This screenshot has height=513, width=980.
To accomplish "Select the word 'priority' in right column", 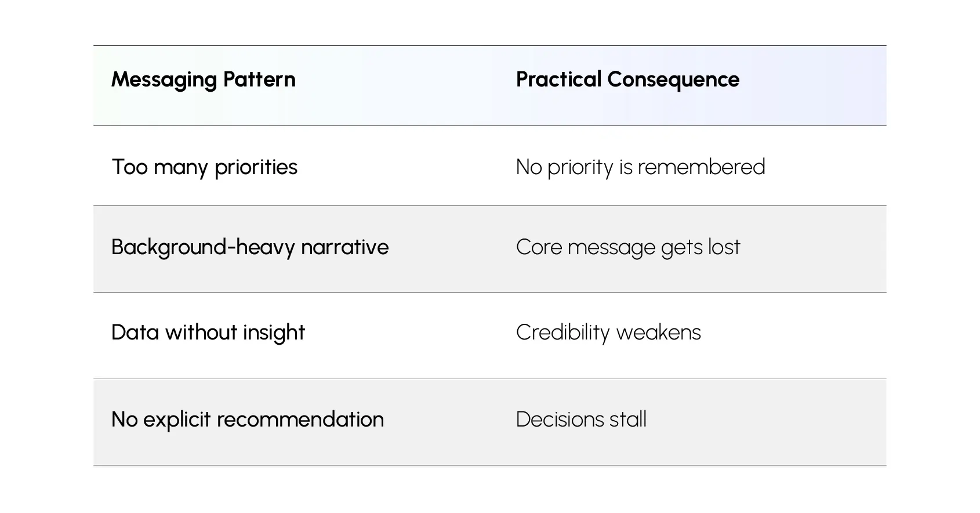I will [580, 167].
